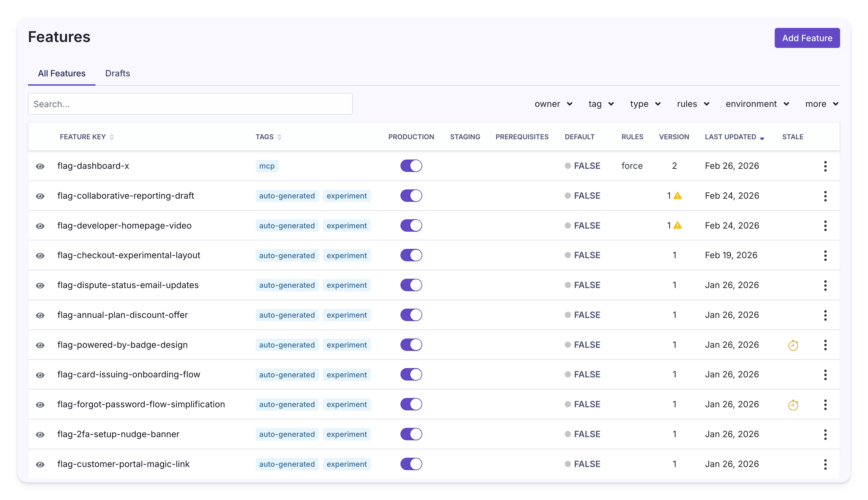Expand the type filter dropdown
The width and height of the screenshot is (868, 500).
click(645, 104)
